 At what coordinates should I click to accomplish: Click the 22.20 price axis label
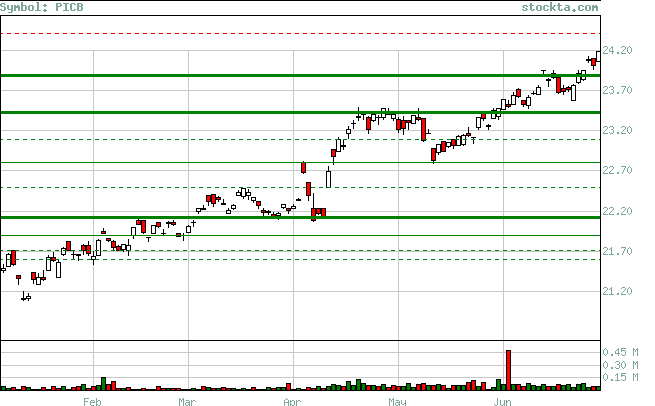pos(617,211)
